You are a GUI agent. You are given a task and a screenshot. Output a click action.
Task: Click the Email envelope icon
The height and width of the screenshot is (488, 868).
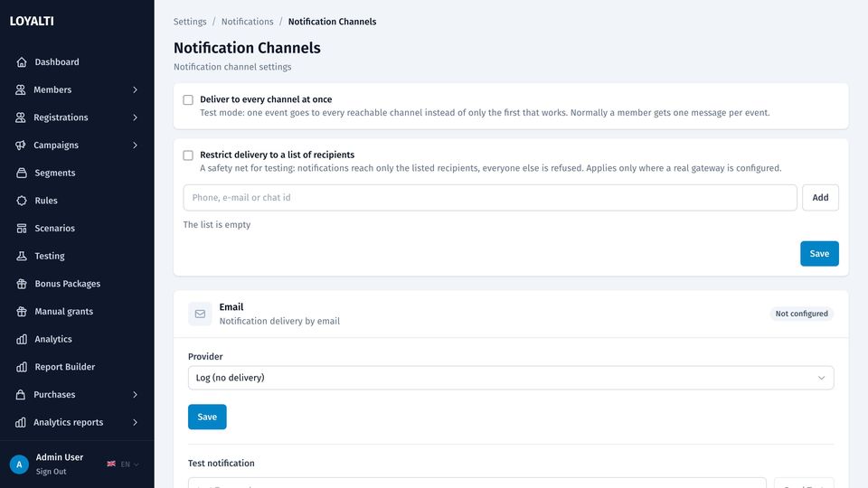coord(200,314)
